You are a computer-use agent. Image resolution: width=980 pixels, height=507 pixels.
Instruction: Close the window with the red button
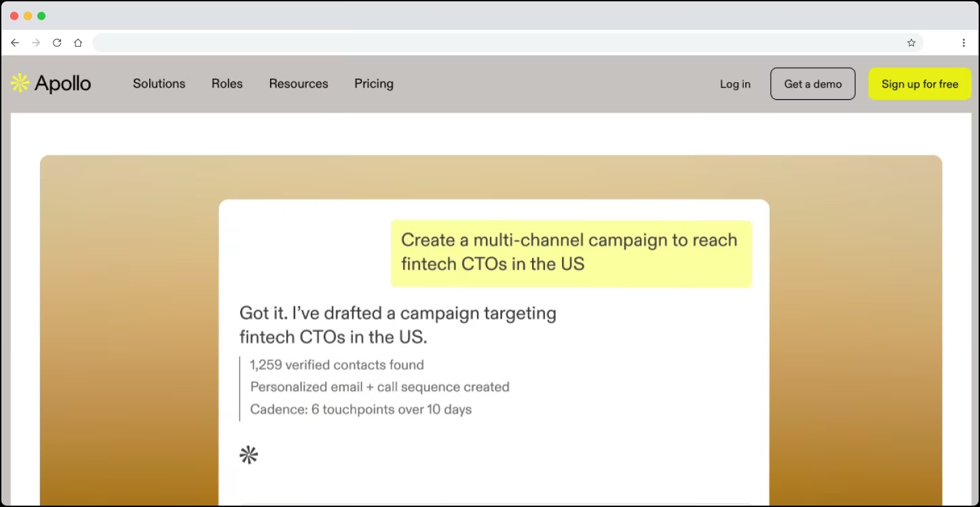[x=14, y=16]
